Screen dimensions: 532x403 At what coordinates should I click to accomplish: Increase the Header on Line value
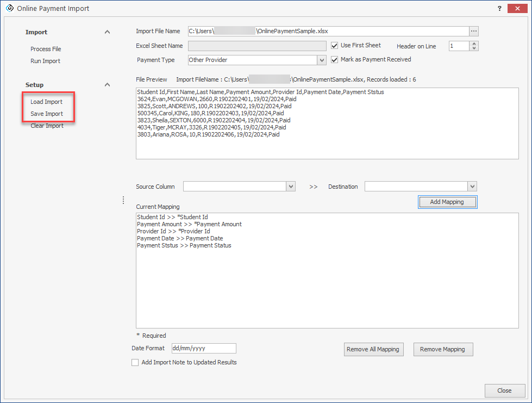[x=474, y=44]
